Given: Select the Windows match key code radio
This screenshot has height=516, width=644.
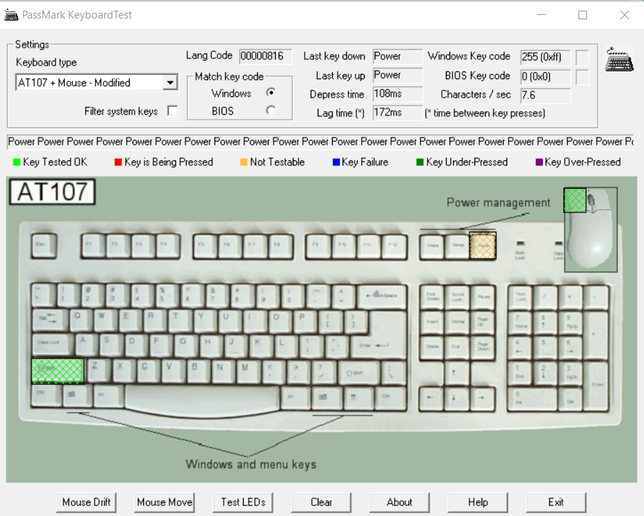Looking at the screenshot, I should 271,93.
